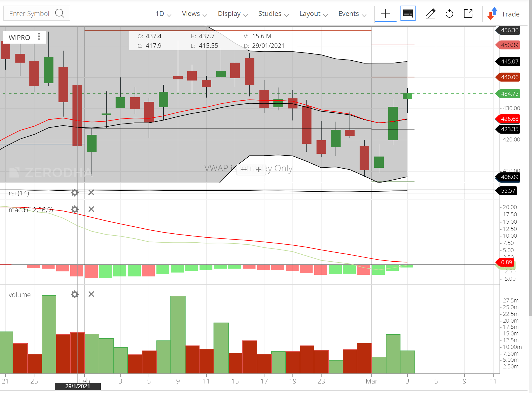Click the 426.68 red price label

(x=508, y=119)
